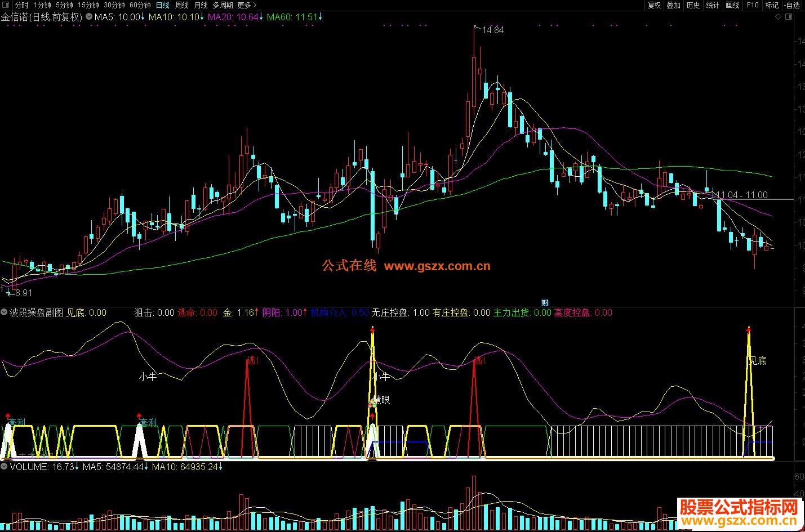The width and height of the screenshot is (805, 532).
Task: Select 周线 weekly period
Action: [182, 5]
